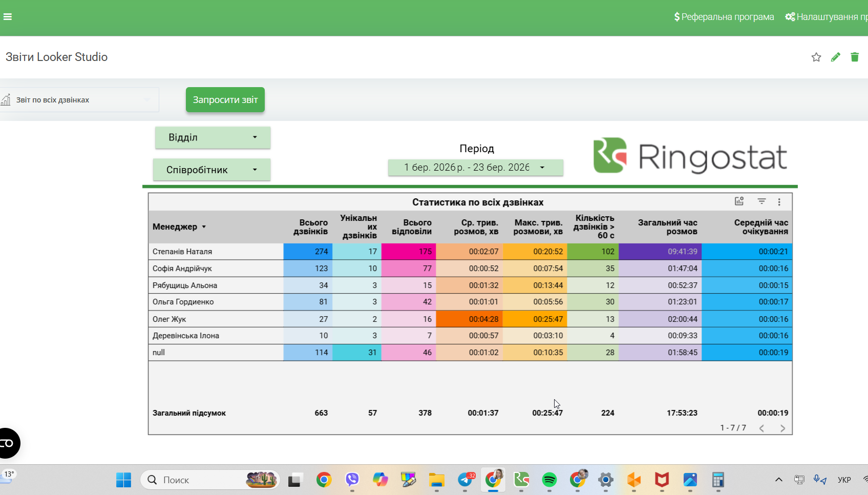Click the Windows taskbar search box

(210, 480)
